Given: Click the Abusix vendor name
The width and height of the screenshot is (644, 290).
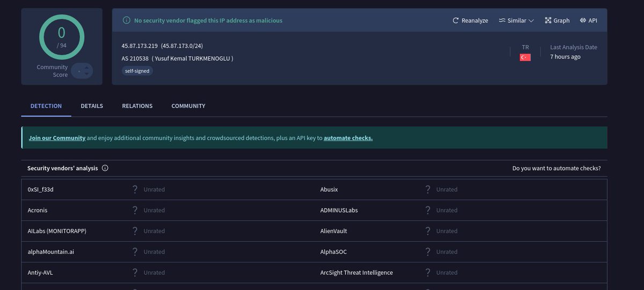Looking at the screenshot, I should pyautogui.click(x=329, y=189).
